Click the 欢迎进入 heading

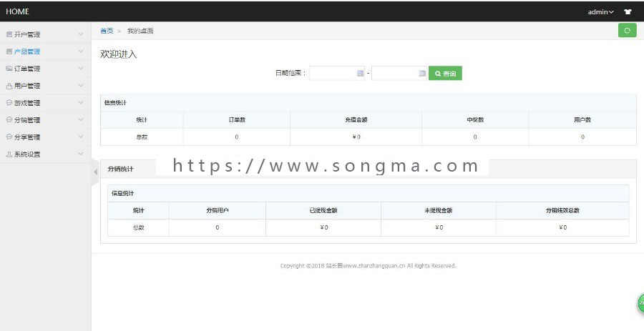tap(118, 54)
